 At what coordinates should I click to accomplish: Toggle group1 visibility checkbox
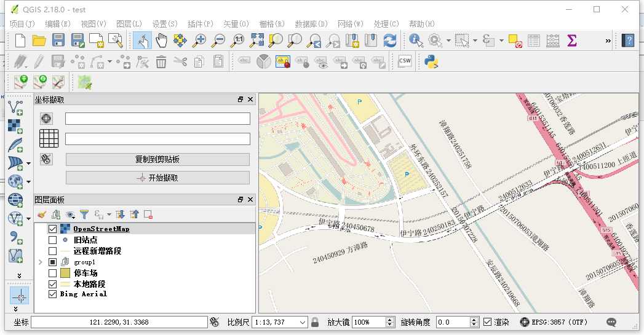point(52,262)
